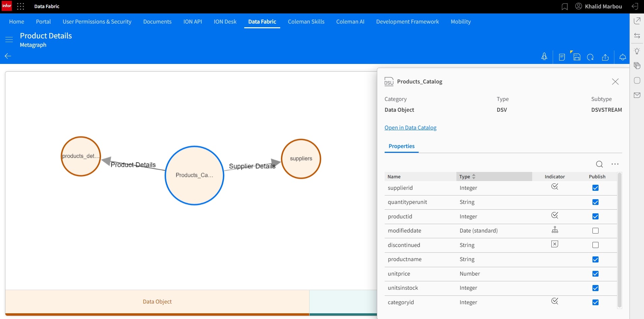
Task: Open the Portal tab
Action: (x=43, y=22)
